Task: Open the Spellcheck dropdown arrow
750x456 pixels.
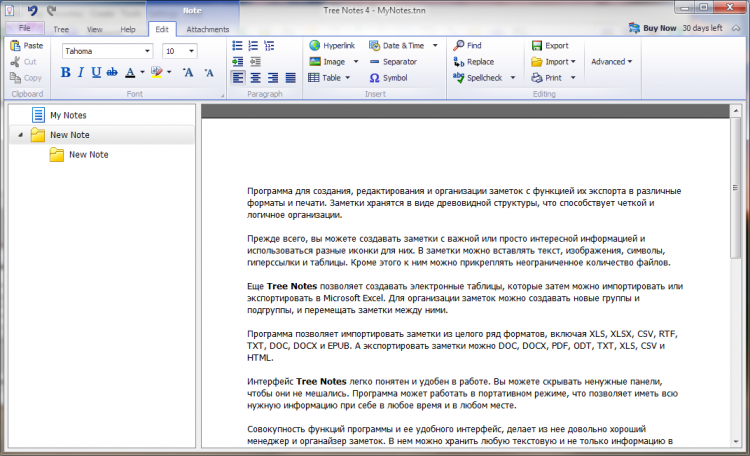Action: 513,78
